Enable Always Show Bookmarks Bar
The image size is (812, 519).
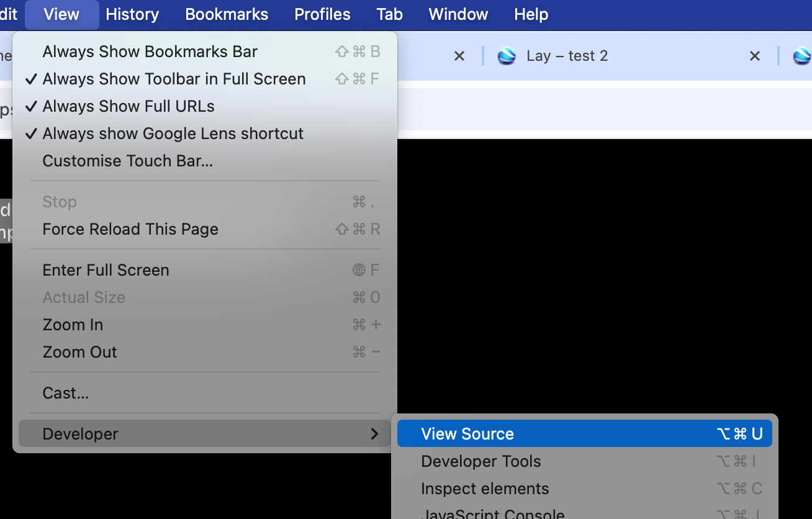pyautogui.click(x=150, y=52)
